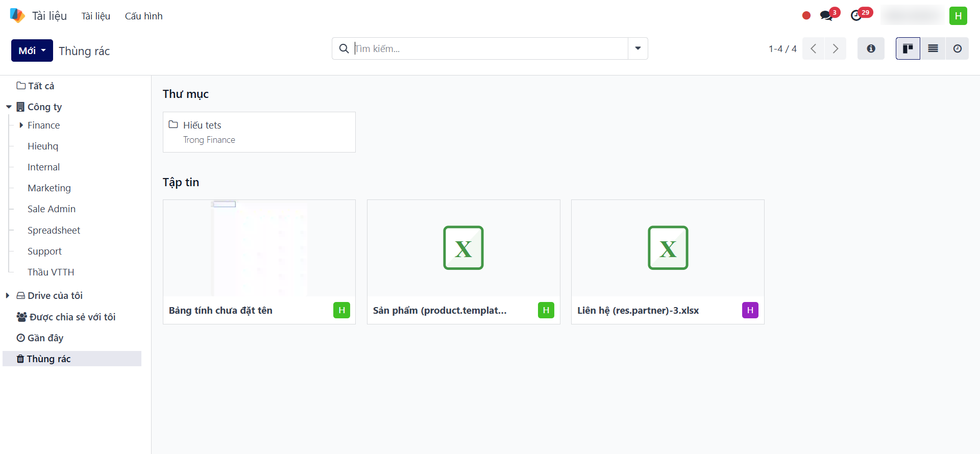The image size is (980, 454).
Task: Expand Drive của tôi tree
Action: (8, 295)
